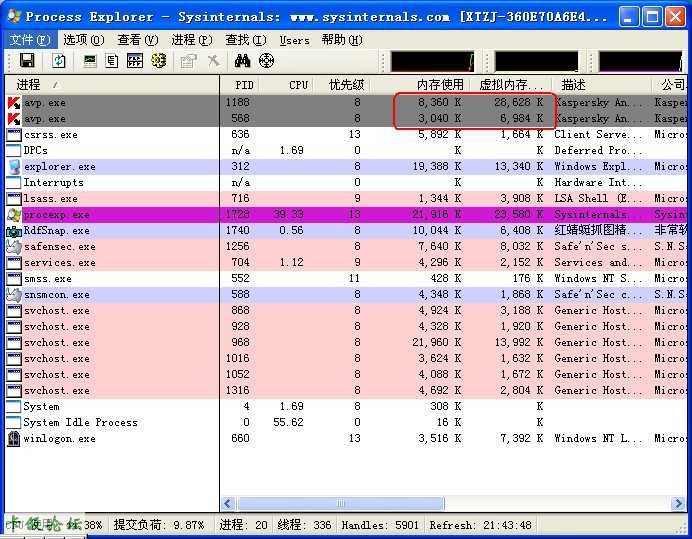Click the 19,388 K memory value of explorer.exe
Image resolution: width=692 pixels, height=539 pixels.
tap(437, 166)
